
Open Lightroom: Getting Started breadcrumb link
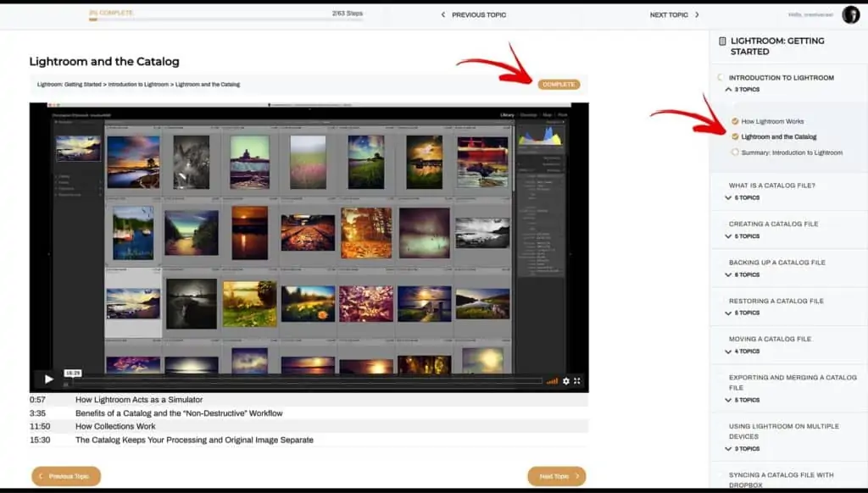pyautogui.click(x=70, y=85)
